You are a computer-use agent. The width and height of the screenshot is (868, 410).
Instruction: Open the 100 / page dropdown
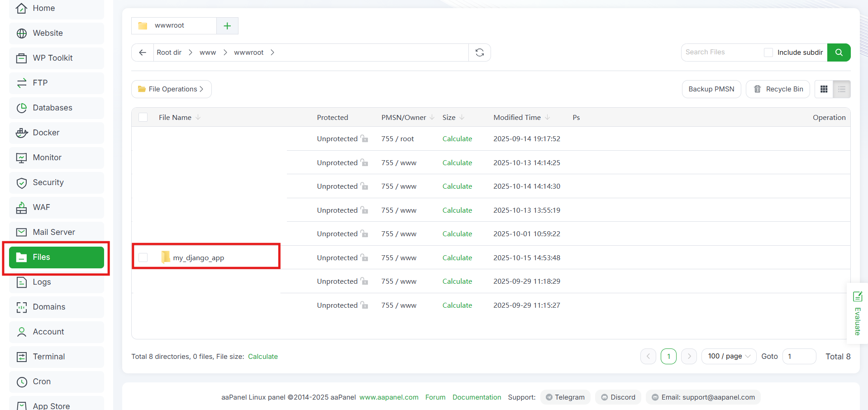(729, 356)
